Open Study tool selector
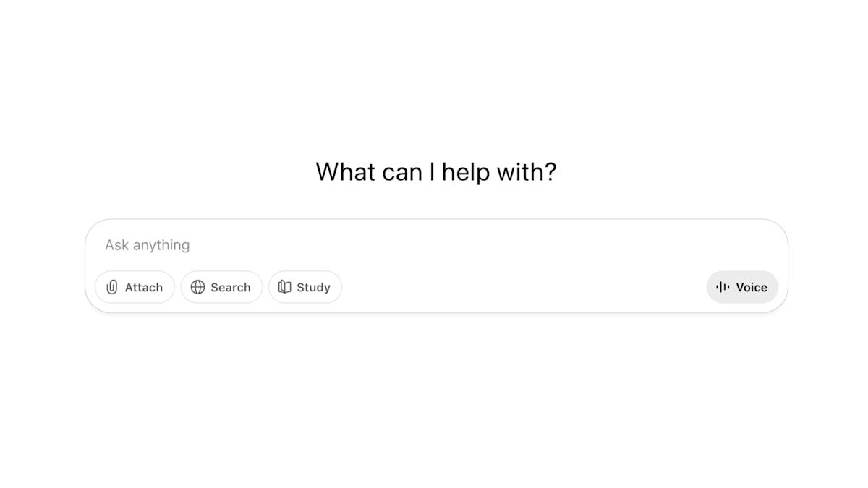Viewport: 868px width, 488px height. (305, 287)
